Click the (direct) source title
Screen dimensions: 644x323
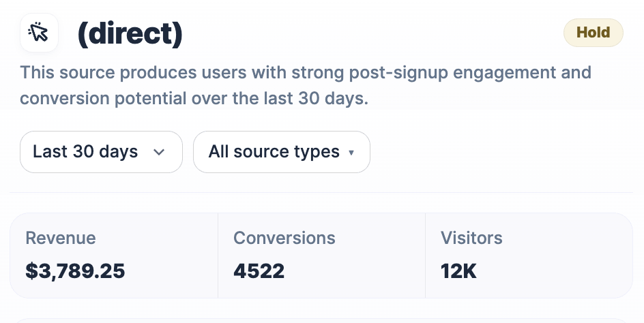click(130, 33)
